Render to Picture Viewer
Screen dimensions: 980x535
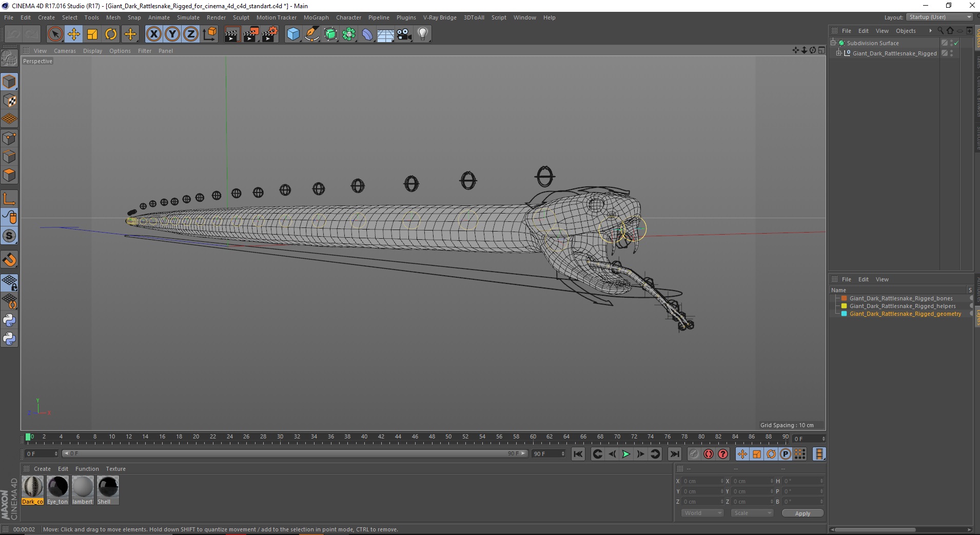251,34
